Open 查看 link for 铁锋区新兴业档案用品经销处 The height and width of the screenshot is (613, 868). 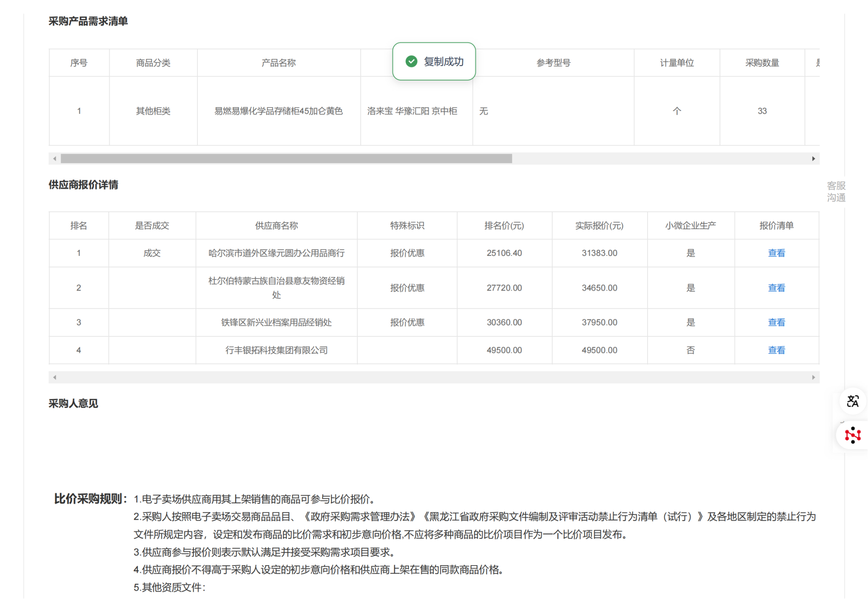tap(776, 322)
